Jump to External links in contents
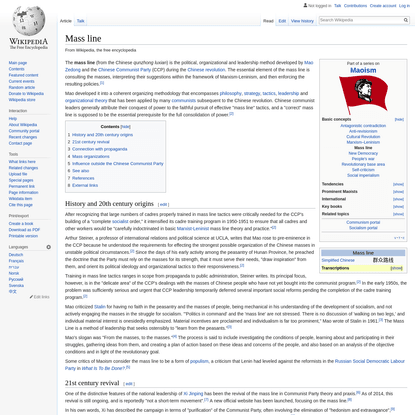415x415 pixels. point(85,185)
